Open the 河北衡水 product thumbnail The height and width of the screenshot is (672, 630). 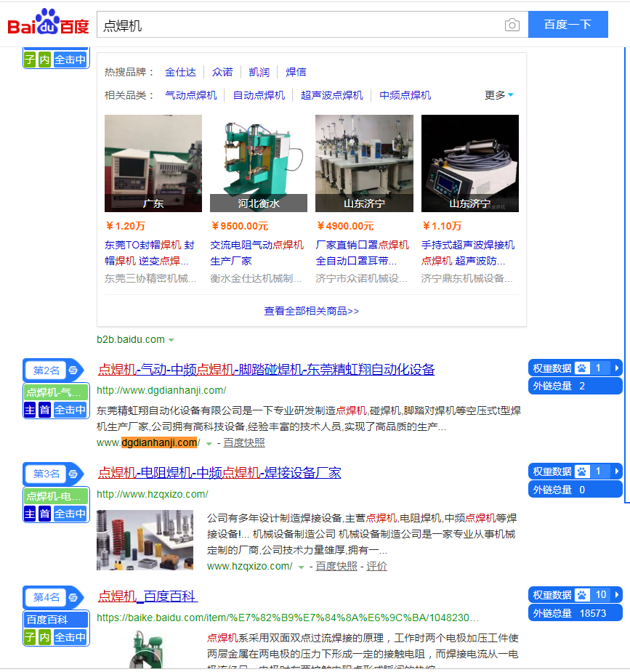point(259,163)
